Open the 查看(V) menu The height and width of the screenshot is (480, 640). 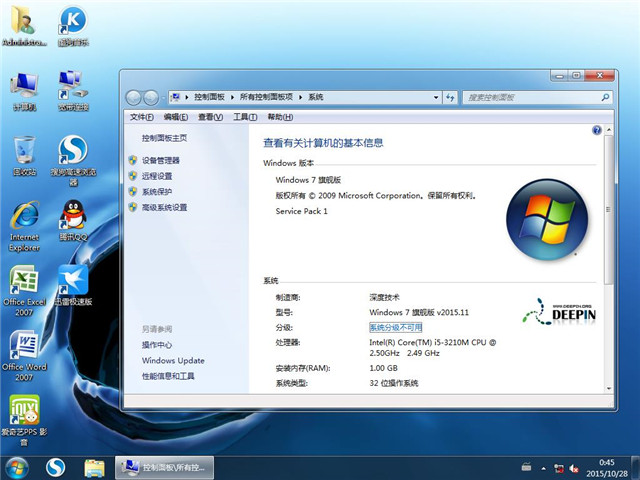pyautogui.click(x=211, y=117)
